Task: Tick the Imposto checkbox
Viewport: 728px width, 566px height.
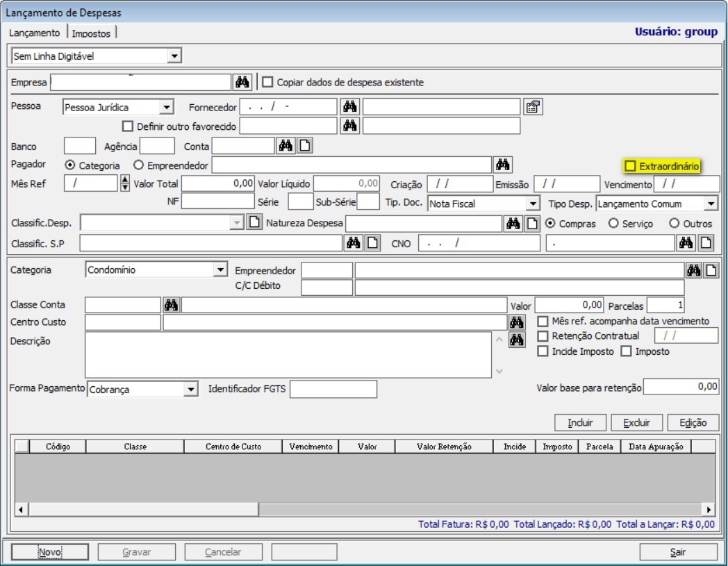Action: [627, 351]
